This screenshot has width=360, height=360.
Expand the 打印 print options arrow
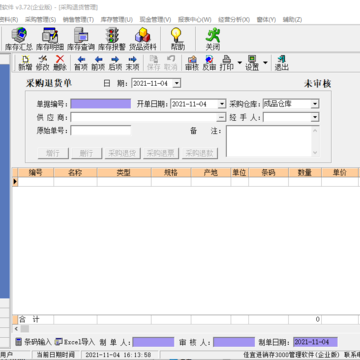pyautogui.click(x=239, y=62)
